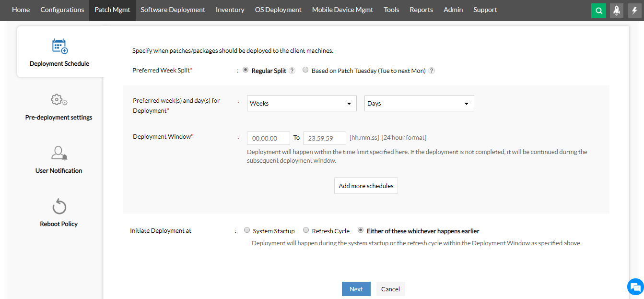The width and height of the screenshot is (644, 299).
Task: Open the chat bubble icon
Action: pyautogui.click(x=635, y=287)
